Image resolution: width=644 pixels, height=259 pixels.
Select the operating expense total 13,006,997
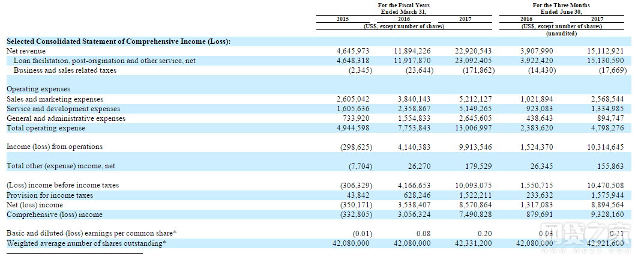pyautogui.click(x=474, y=128)
